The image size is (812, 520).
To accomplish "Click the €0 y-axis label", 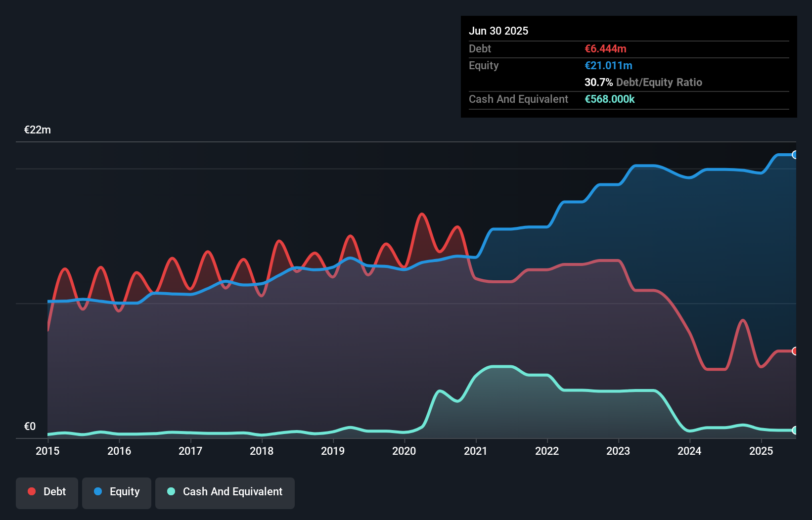I will coord(30,426).
